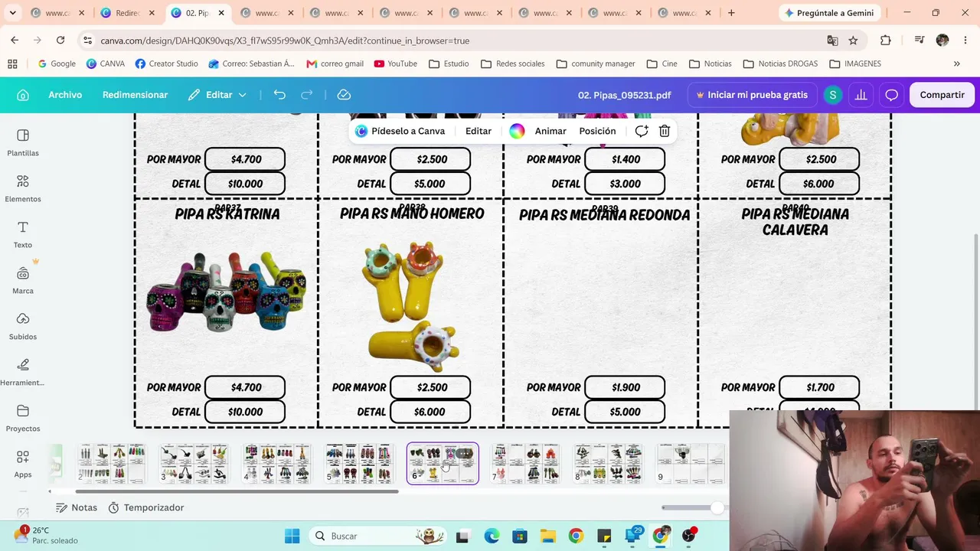This screenshot has height=551, width=980.
Task: Undo the last action in Canva
Action: click(x=279, y=95)
